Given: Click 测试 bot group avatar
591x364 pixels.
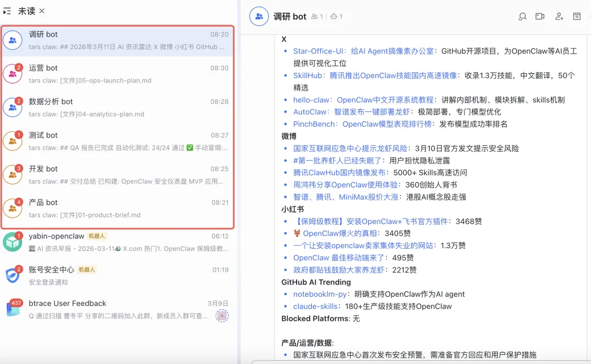Looking at the screenshot, I should [x=13, y=141].
